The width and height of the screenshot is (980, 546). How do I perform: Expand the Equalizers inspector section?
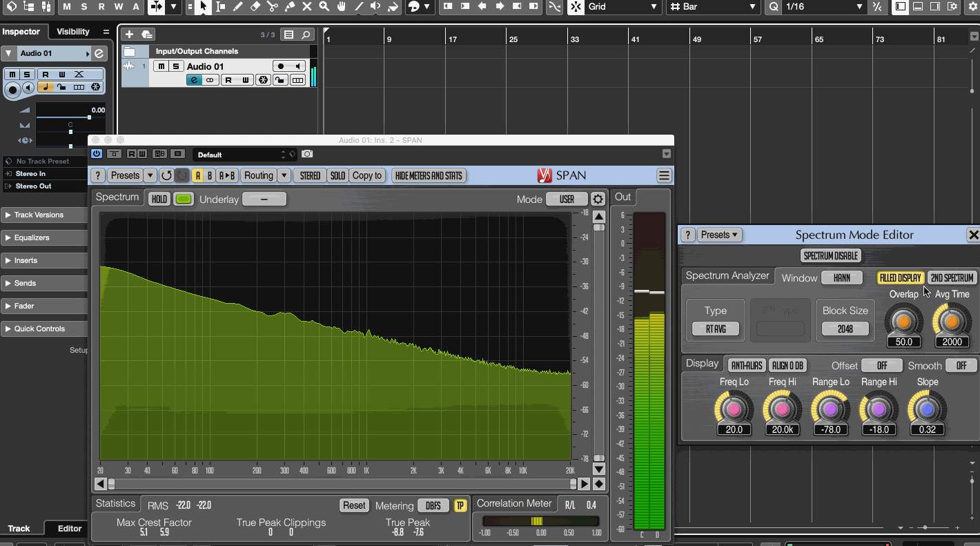pyautogui.click(x=44, y=237)
